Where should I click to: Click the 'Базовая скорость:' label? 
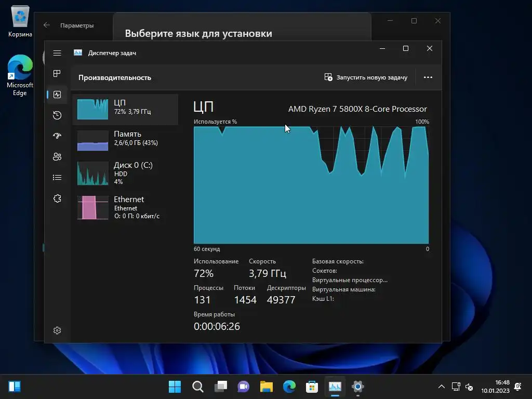click(338, 261)
